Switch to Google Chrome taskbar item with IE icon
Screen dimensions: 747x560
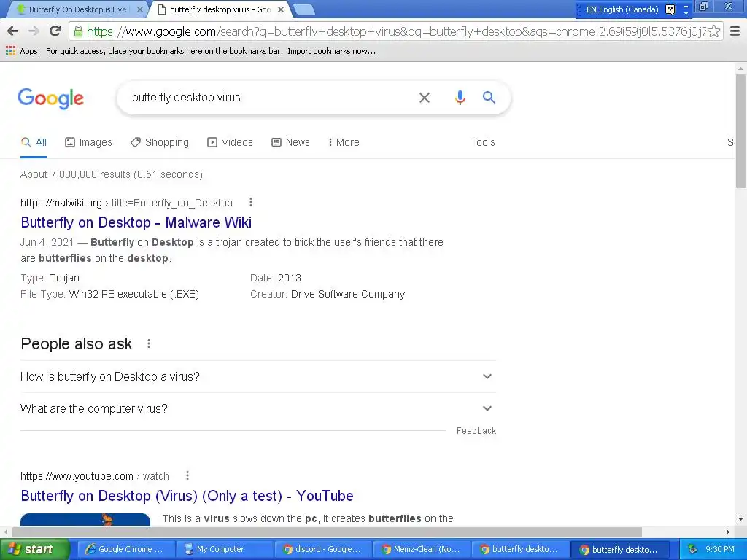[125, 549]
